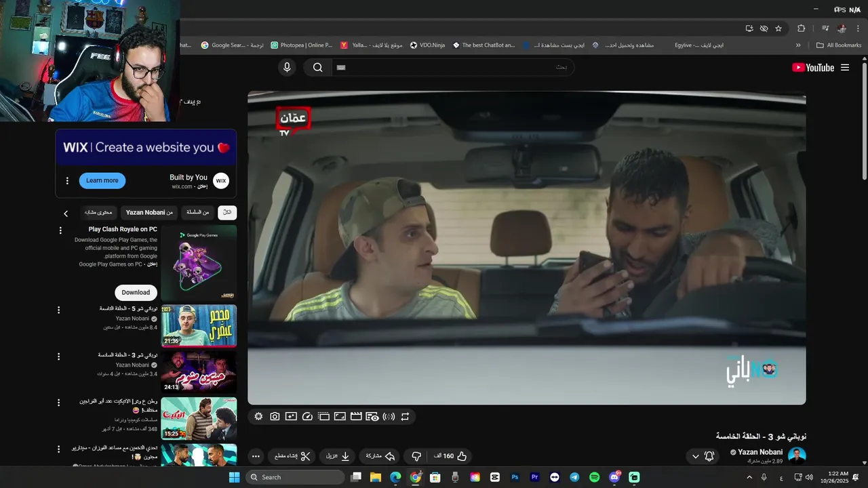The height and width of the screenshot is (488, 868).
Task: Expand the bookmarks overflow chevron
Action: tap(798, 45)
